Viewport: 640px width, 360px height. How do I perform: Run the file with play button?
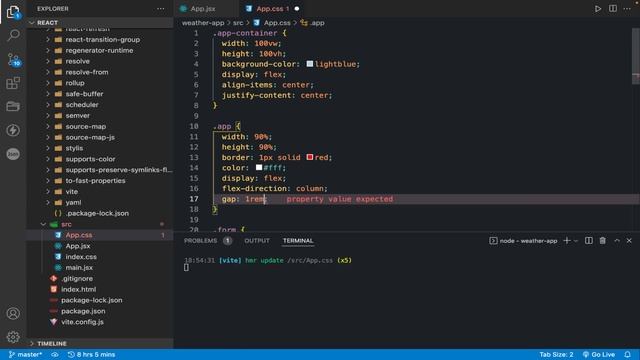tap(598, 9)
